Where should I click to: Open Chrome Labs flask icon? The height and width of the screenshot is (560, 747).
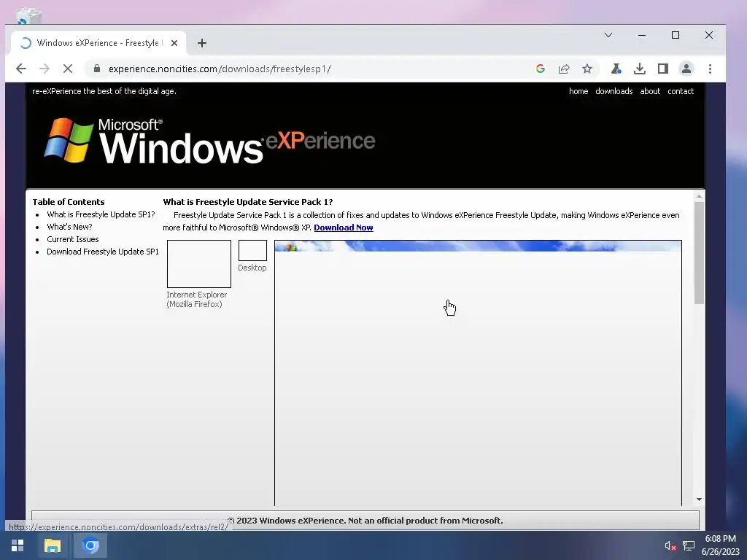(616, 69)
